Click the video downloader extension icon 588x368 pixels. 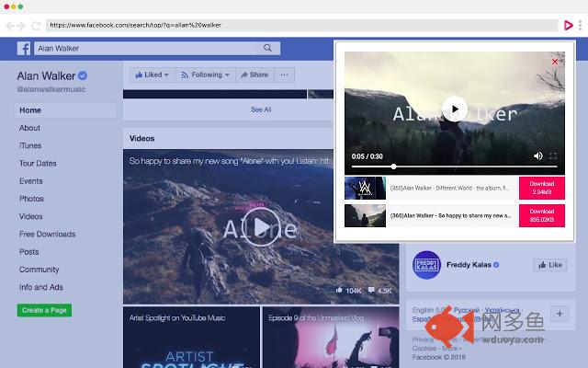coord(569,25)
